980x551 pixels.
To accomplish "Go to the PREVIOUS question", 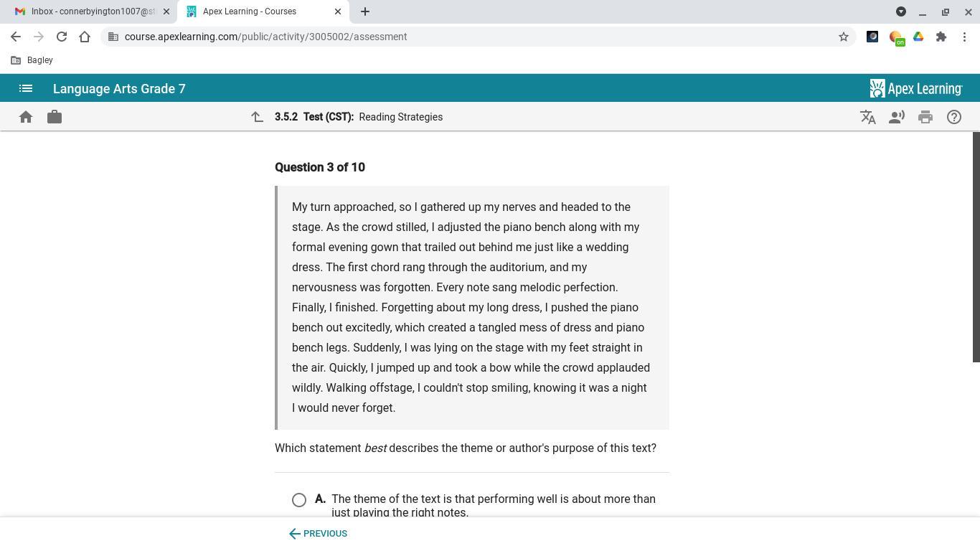I will pyautogui.click(x=318, y=534).
